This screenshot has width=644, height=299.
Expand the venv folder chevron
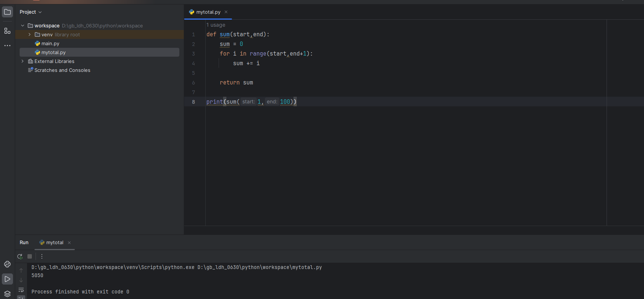point(30,34)
